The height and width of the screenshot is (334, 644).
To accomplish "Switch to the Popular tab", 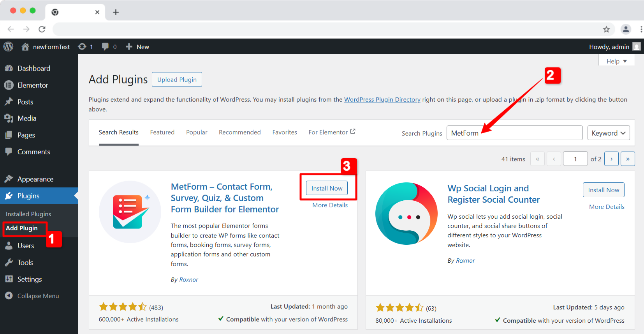I will point(197,133).
